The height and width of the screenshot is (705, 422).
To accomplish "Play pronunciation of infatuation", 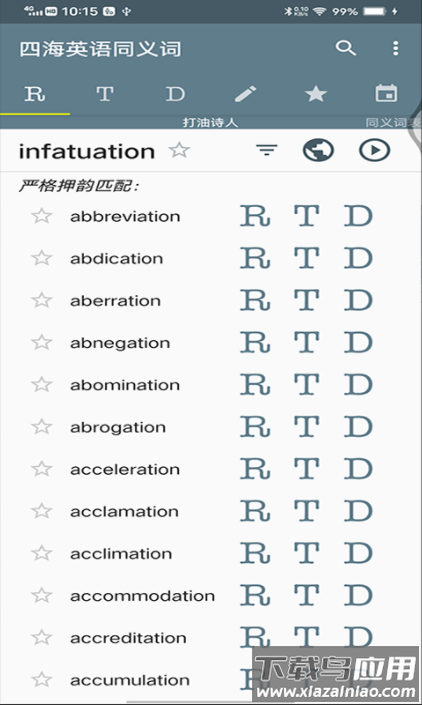I will click(374, 150).
